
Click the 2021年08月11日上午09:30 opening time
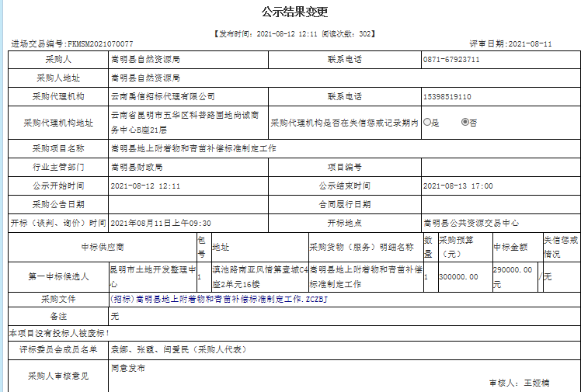click(x=161, y=224)
